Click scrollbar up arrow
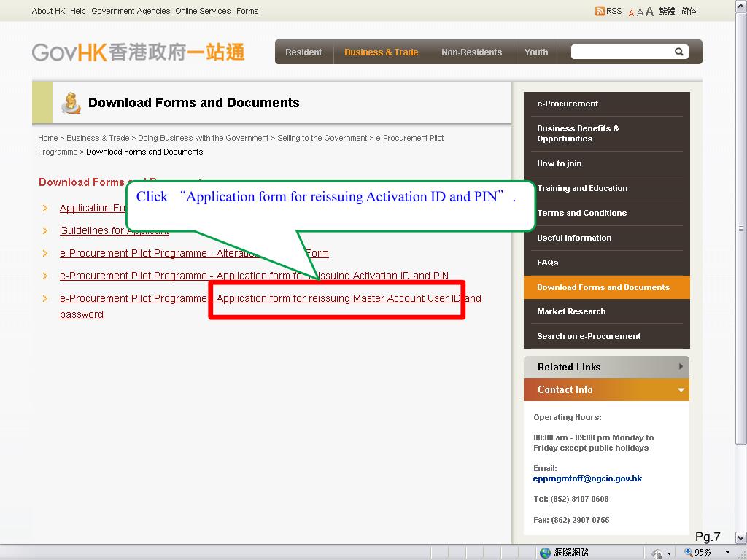 tap(741, 7)
